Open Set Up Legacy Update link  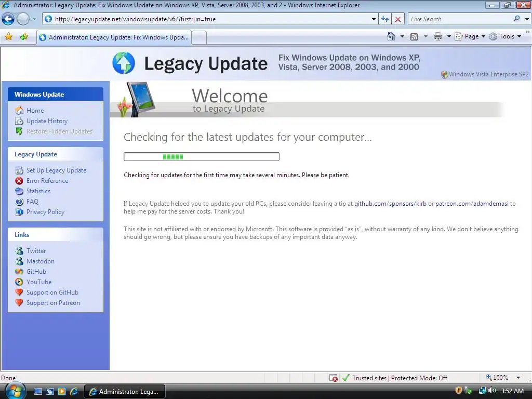[x=56, y=170]
